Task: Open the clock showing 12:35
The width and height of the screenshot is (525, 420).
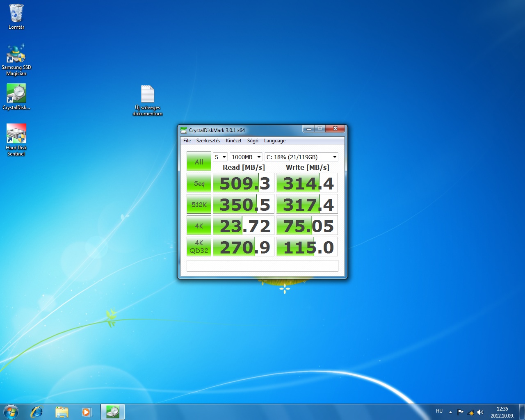Action: pyautogui.click(x=502, y=412)
